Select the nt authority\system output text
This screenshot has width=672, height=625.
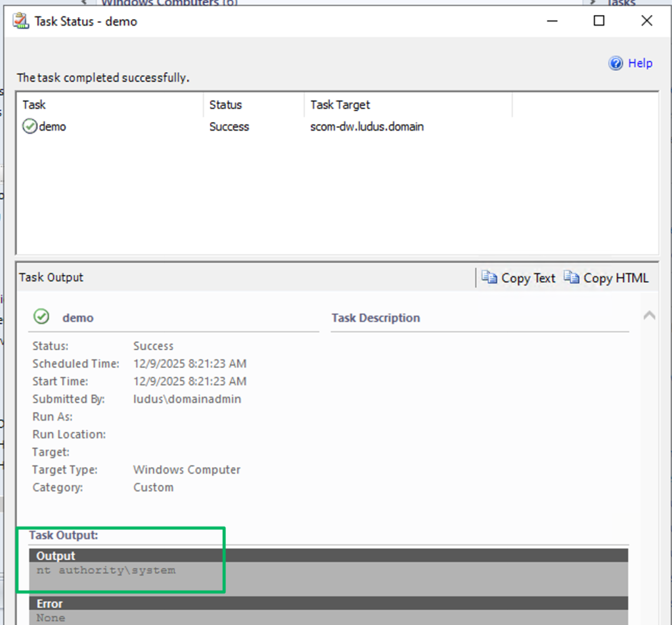pos(106,571)
